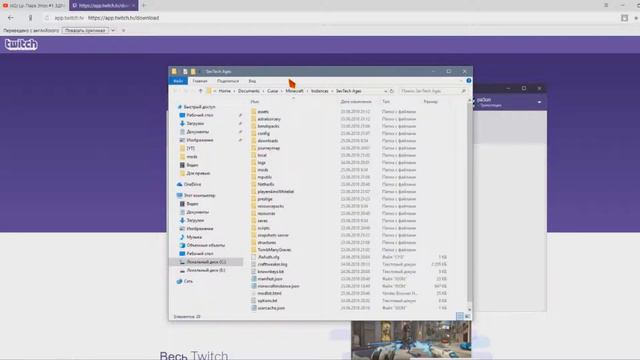Select Быстрый доступ in navigation pane

point(199,107)
